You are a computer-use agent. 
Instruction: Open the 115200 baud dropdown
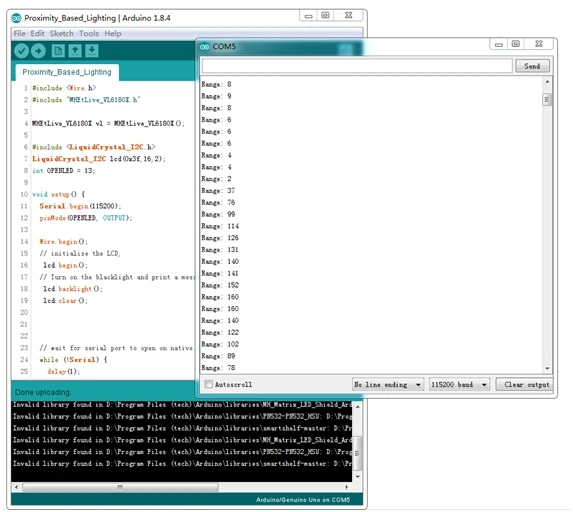coord(459,384)
